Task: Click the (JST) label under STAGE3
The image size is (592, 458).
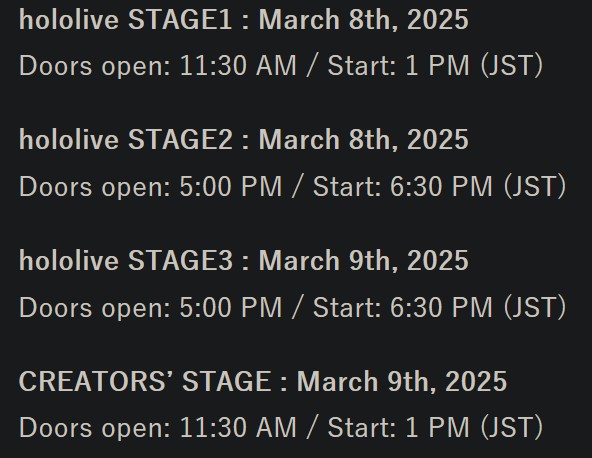Action: 535,308
